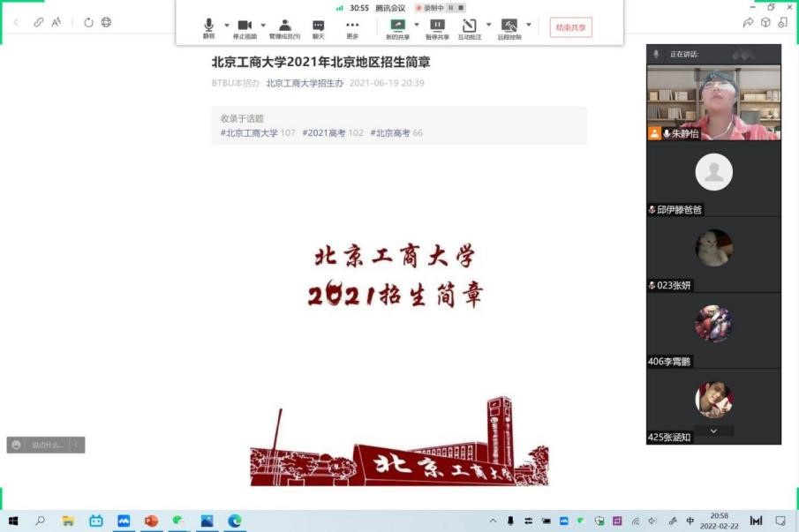The height and width of the screenshot is (532, 799).
Task: Stop the meeting recording
Action: tap(461, 8)
